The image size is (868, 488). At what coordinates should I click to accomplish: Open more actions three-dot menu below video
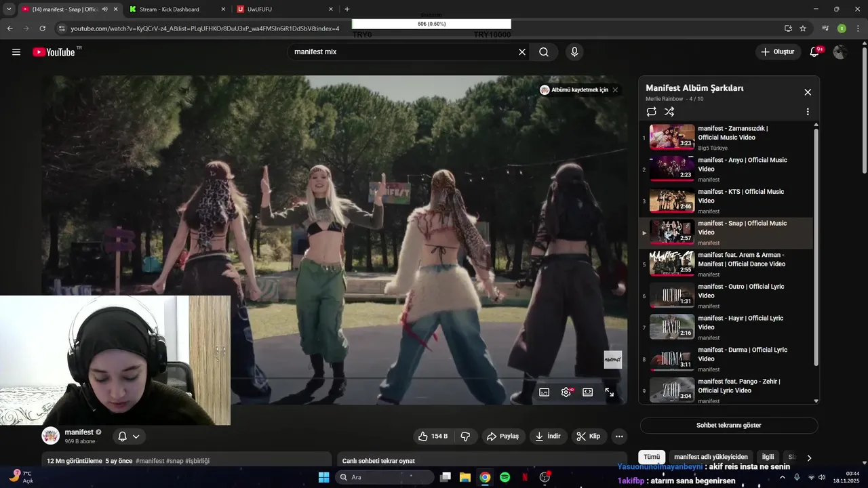619,436
